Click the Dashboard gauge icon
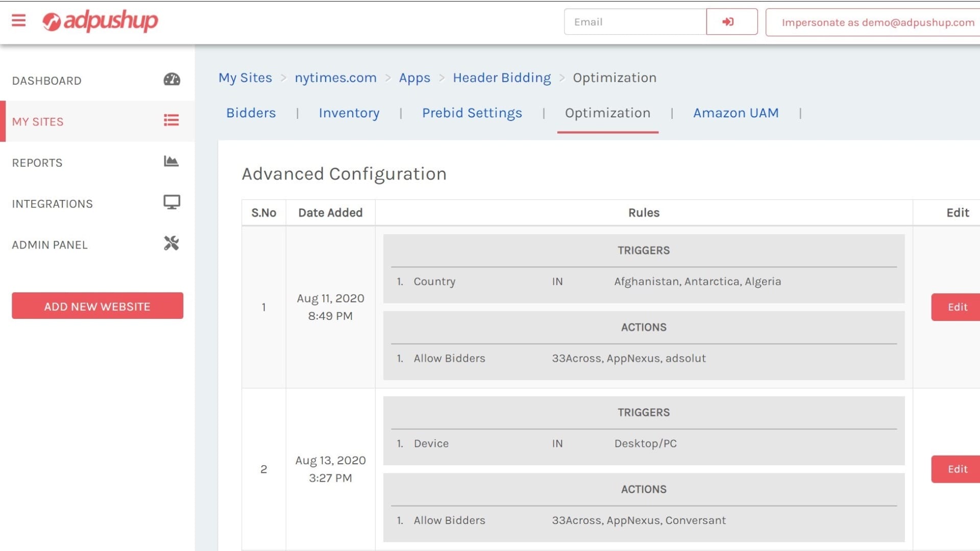Viewport: 980px width, 551px height. 171,80
